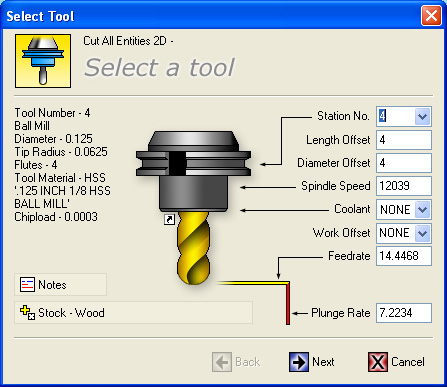Click the 'Cut All Entities 2D' text
This screenshot has height=387, width=447.
125,41
